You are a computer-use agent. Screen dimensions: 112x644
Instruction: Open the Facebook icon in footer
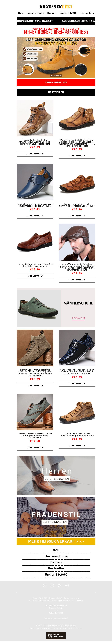pos(45,585)
